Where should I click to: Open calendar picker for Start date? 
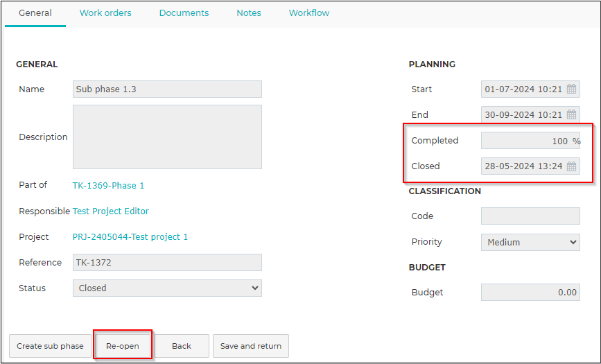(571, 89)
